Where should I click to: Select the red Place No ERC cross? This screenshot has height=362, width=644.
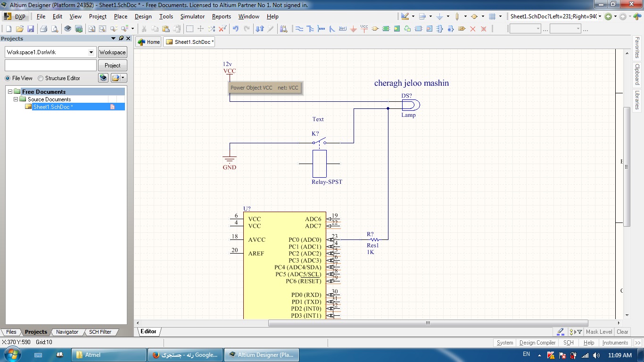[473, 29]
